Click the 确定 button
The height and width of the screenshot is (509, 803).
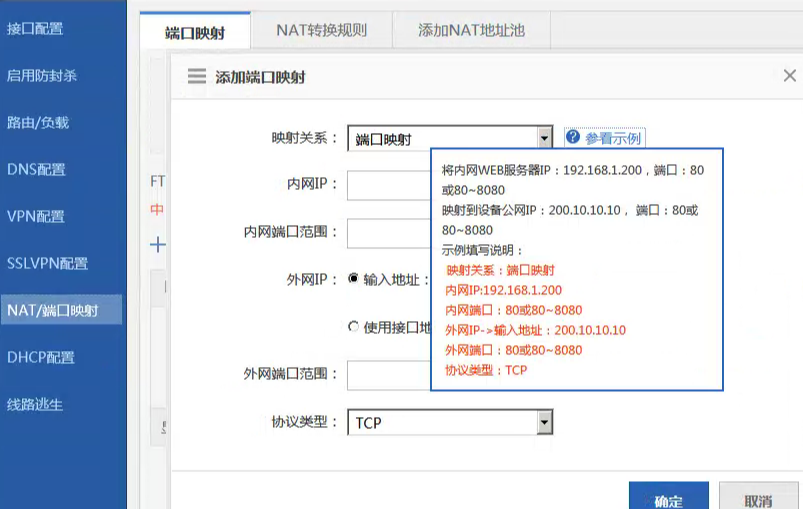(x=668, y=500)
